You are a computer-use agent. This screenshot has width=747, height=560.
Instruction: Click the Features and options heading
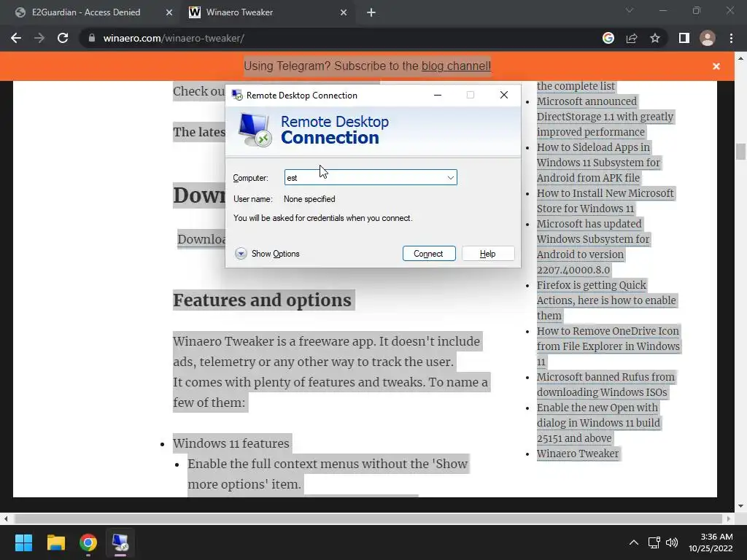pyautogui.click(x=262, y=300)
